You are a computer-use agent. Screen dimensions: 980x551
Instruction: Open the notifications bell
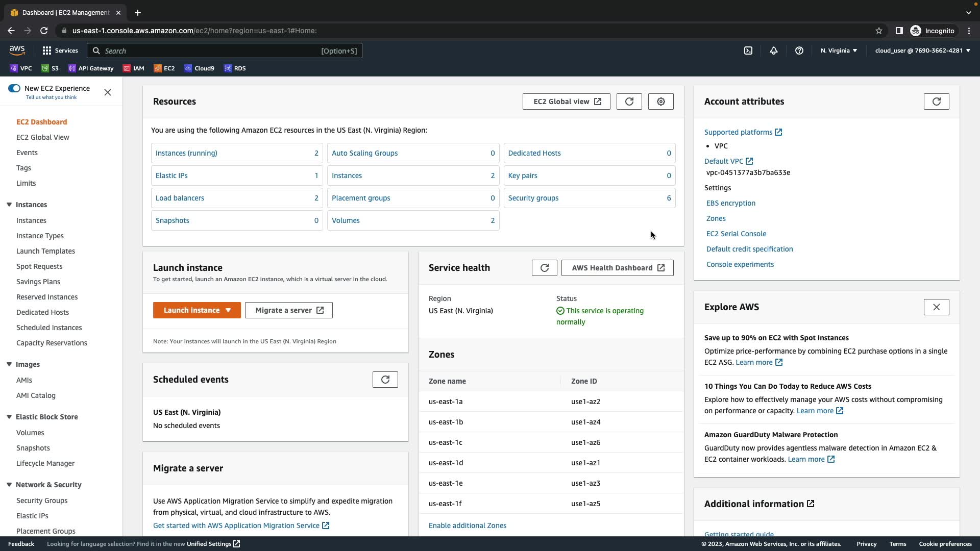coord(773,51)
